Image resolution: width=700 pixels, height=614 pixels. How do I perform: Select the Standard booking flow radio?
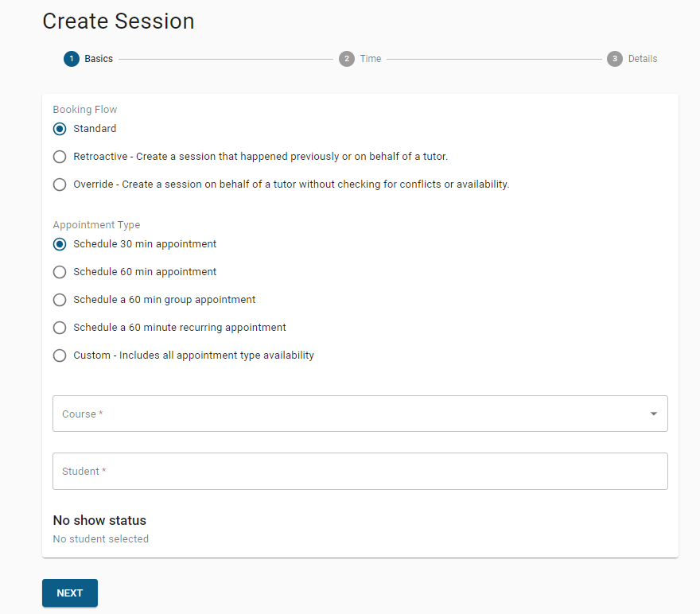60,129
